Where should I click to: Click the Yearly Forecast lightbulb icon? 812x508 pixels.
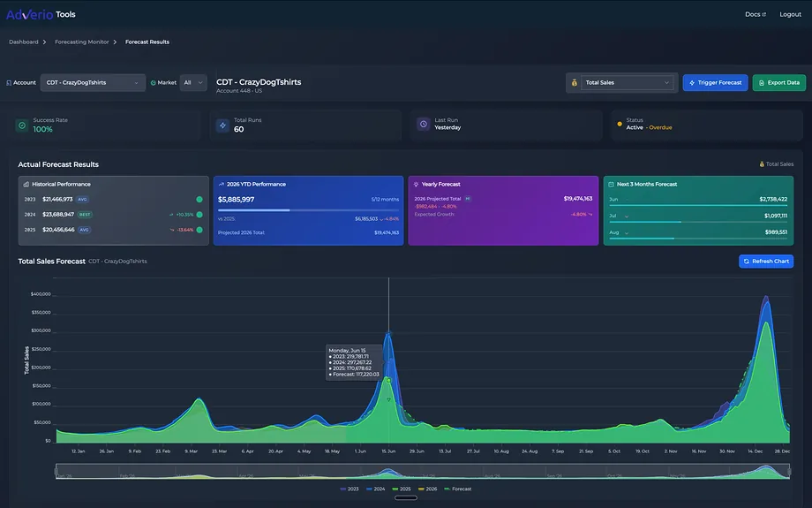point(416,184)
